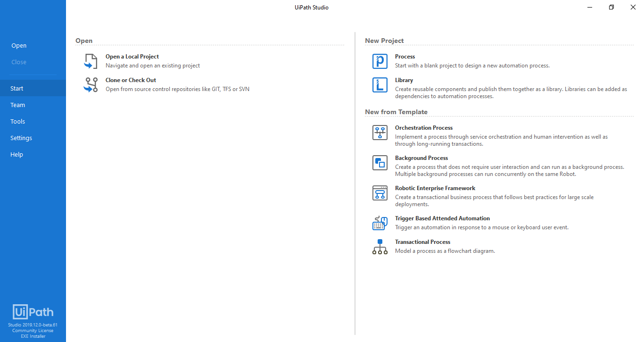This screenshot has width=644, height=342.
Task: Click the Clone or Check Out icon
Action: [x=91, y=85]
